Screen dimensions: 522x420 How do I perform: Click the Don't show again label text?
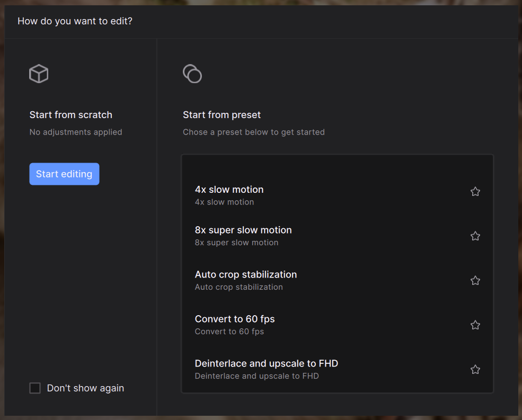[x=85, y=388]
